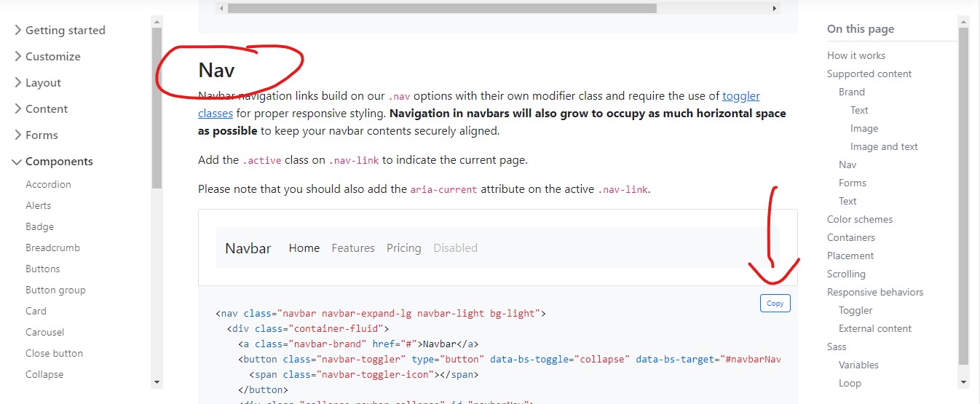980x404 pixels.
Task: Click the right arrow of horizontal scrollbar
Action: [775, 8]
